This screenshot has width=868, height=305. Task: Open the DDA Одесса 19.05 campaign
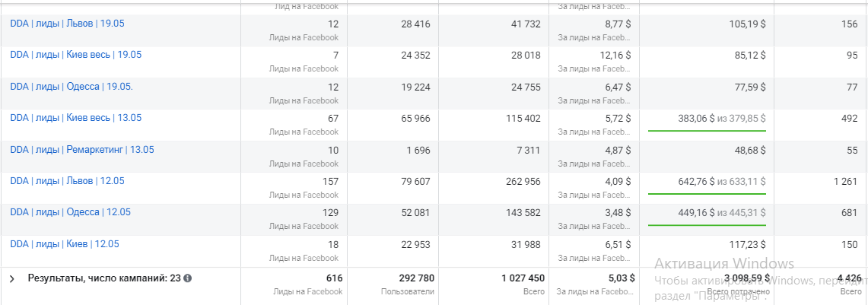[71, 87]
